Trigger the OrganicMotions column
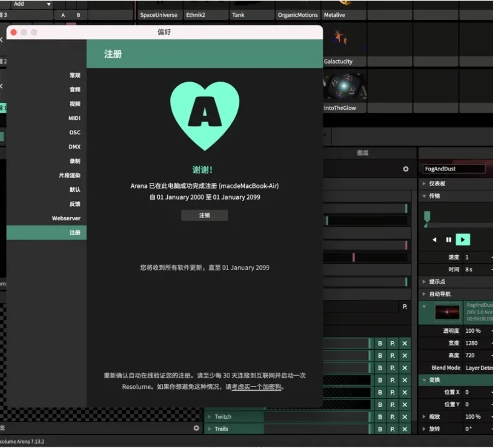This screenshot has height=448, width=493. [x=297, y=15]
